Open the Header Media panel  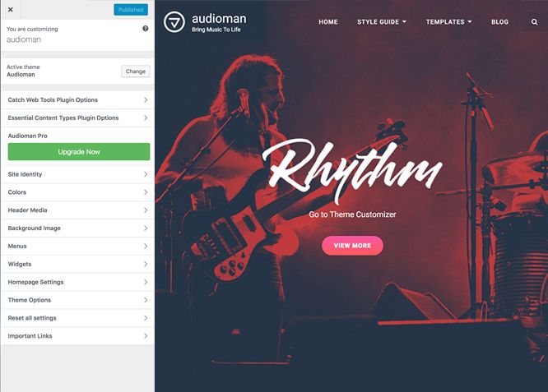pos(78,210)
